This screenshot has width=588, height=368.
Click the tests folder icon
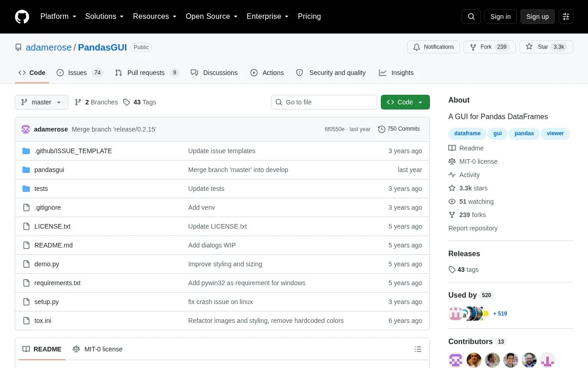(26, 189)
